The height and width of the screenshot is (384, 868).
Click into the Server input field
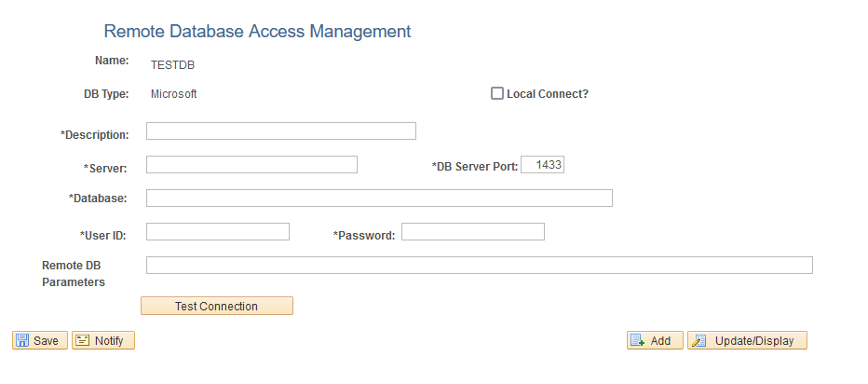(x=251, y=165)
